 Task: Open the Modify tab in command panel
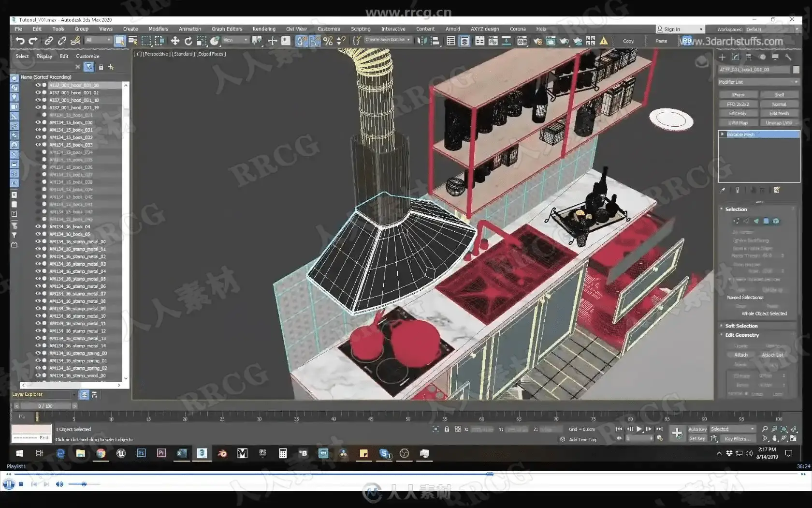click(735, 57)
